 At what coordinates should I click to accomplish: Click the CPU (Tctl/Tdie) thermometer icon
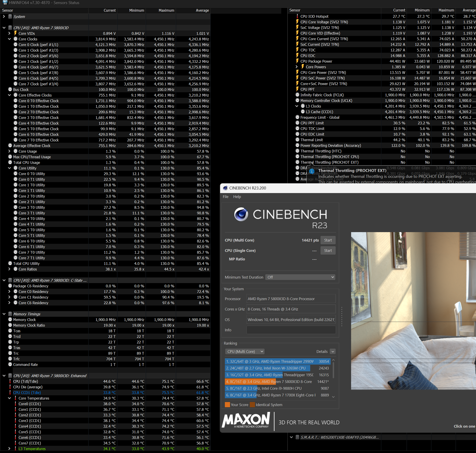(10, 381)
